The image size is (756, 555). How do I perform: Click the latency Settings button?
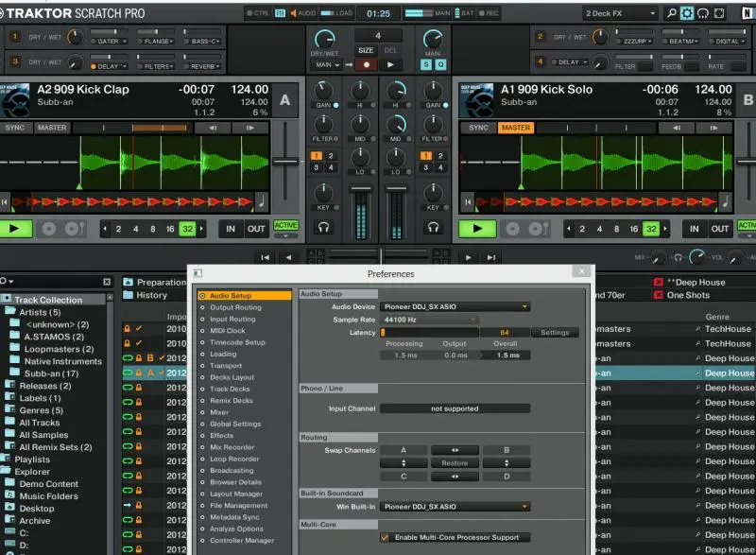[x=555, y=332]
